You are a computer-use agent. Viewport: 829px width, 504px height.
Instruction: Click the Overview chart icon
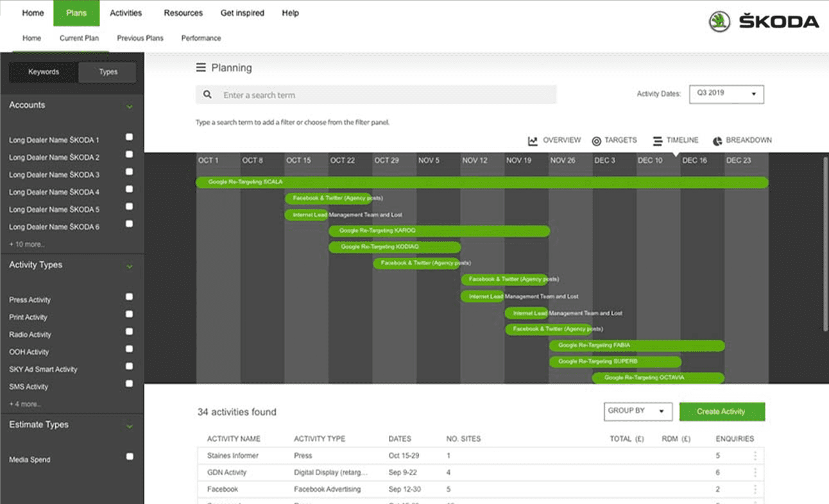(x=533, y=140)
